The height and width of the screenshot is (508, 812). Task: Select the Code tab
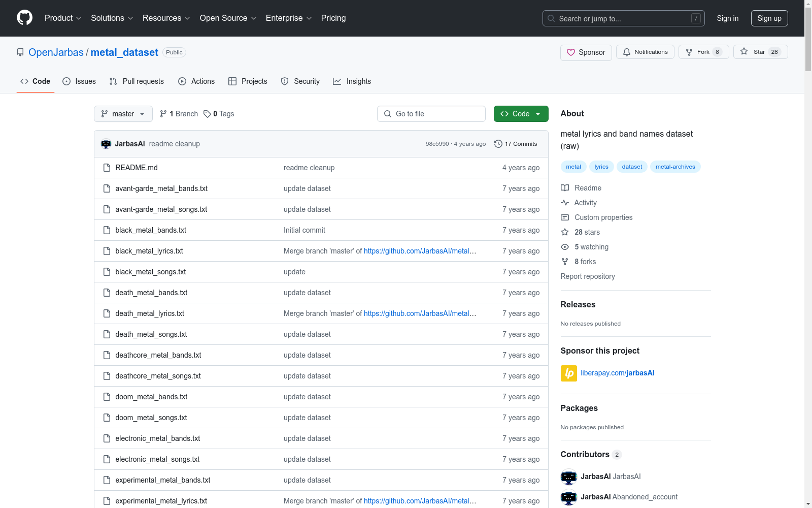[36, 81]
